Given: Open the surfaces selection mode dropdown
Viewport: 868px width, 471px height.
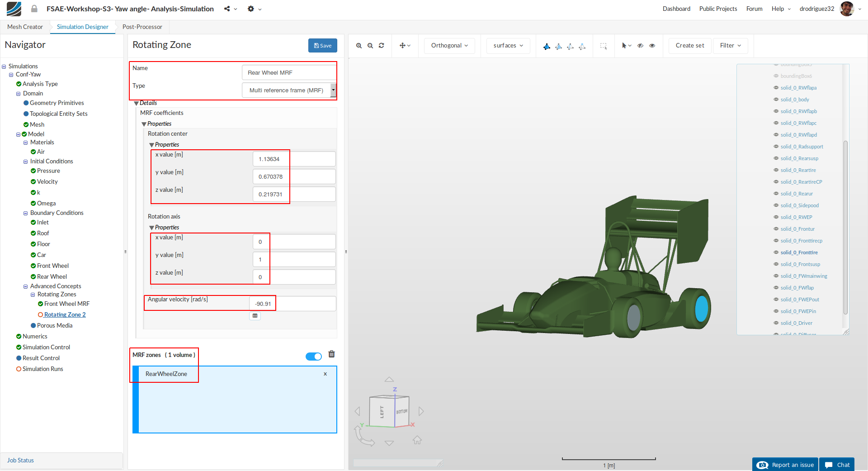Looking at the screenshot, I should [508, 46].
